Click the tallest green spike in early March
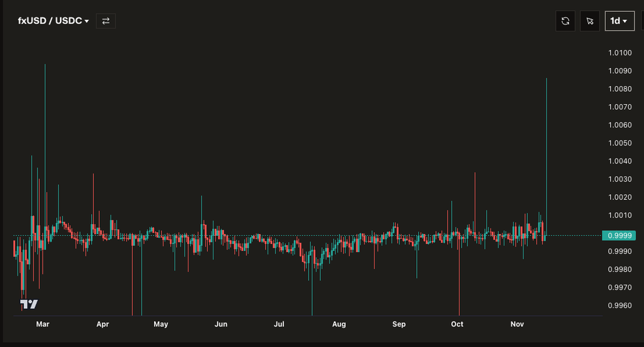Viewport: 644px width, 347px height. click(45, 125)
